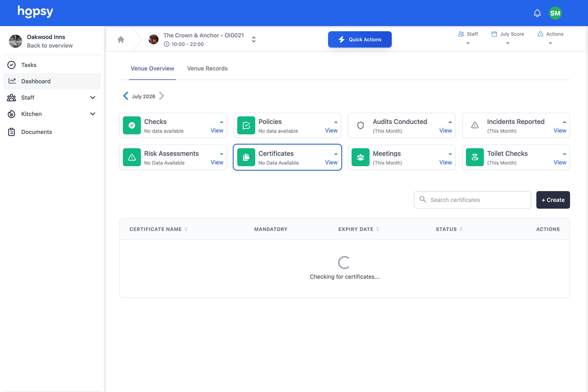Click the 10:00 - 22:00 opening hours

(184, 44)
